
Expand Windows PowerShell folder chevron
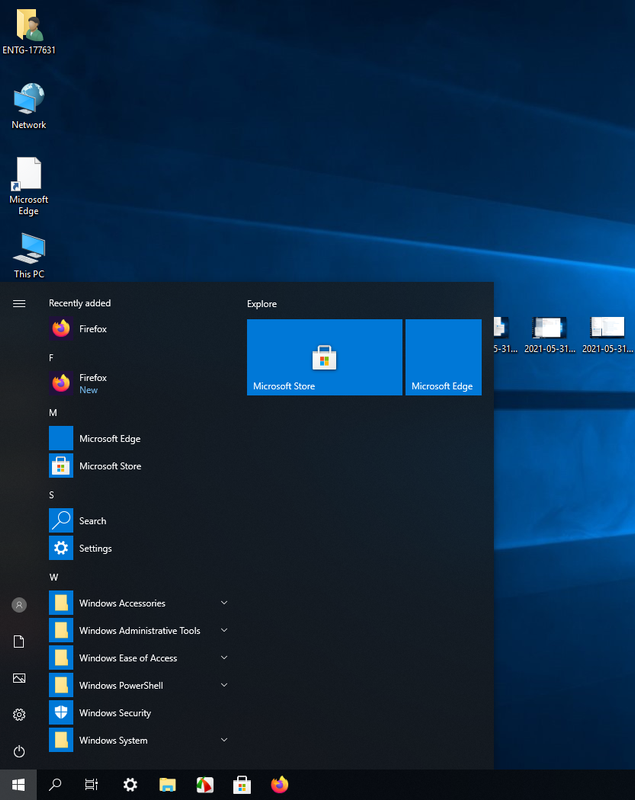(x=224, y=686)
